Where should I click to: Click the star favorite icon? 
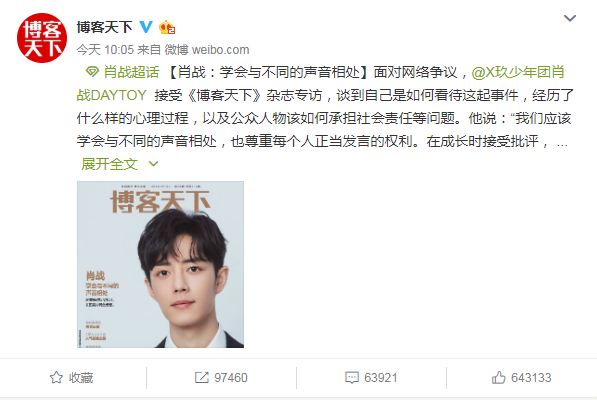pyautogui.click(x=56, y=378)
